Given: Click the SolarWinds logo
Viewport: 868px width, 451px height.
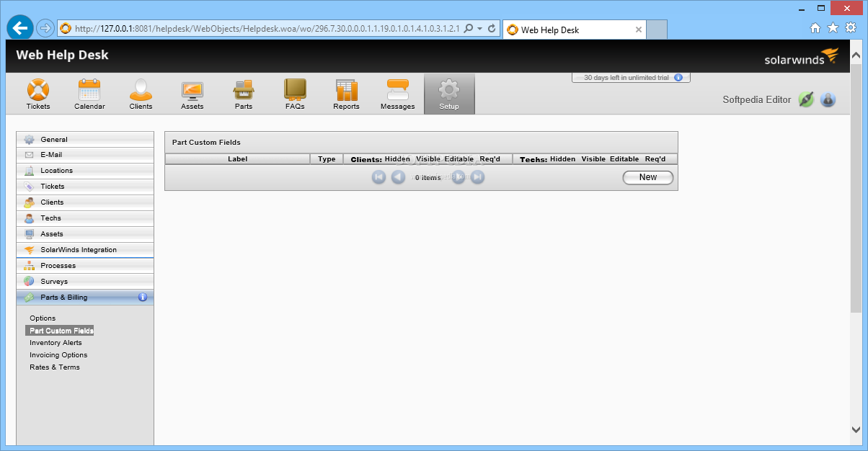Looking at the screenshot, I should tap(802, 57).
